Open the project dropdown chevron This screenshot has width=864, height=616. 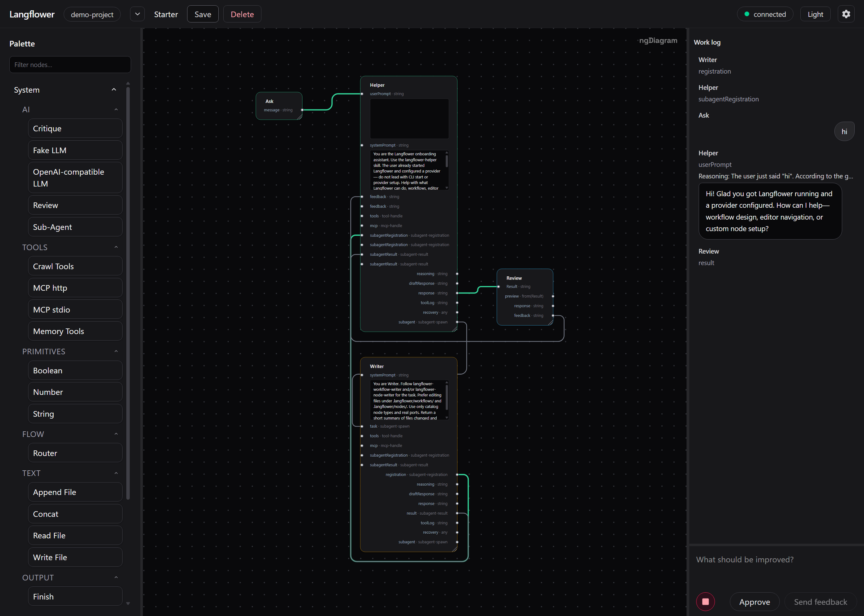137,14
